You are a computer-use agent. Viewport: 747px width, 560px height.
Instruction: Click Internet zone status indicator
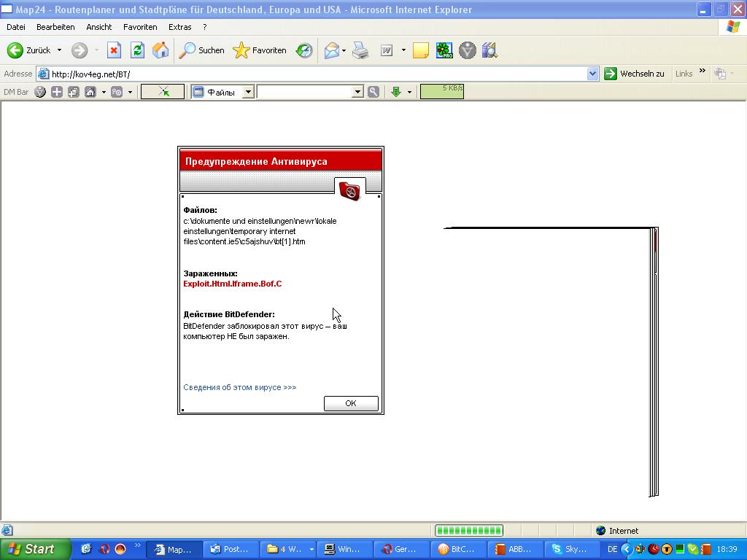click(x=617, y=531)
